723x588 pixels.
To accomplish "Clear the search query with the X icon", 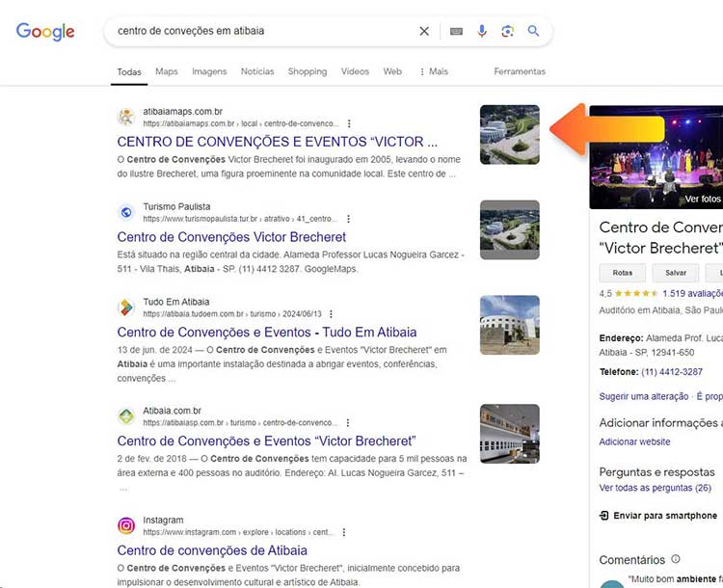I will (424, 31).
